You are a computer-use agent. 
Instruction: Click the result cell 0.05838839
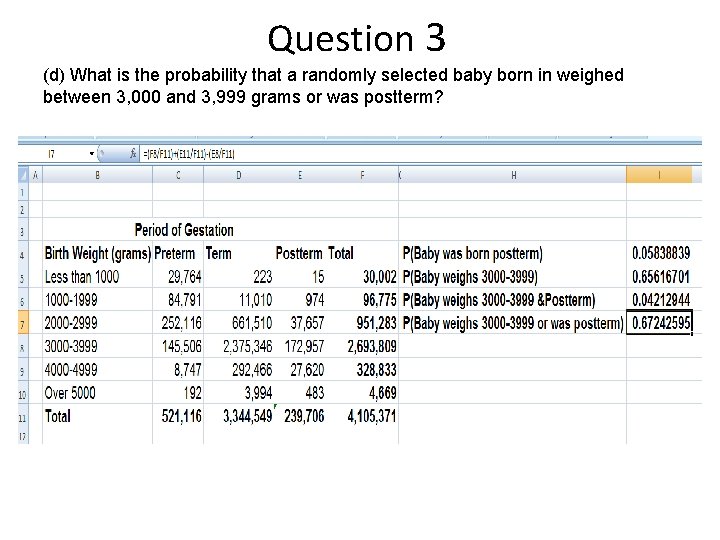click(661, 253)
